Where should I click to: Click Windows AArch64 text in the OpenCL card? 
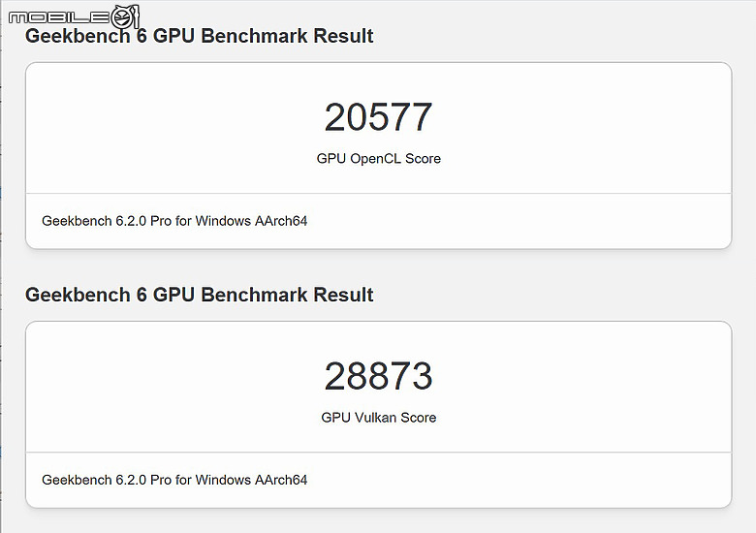251,221
